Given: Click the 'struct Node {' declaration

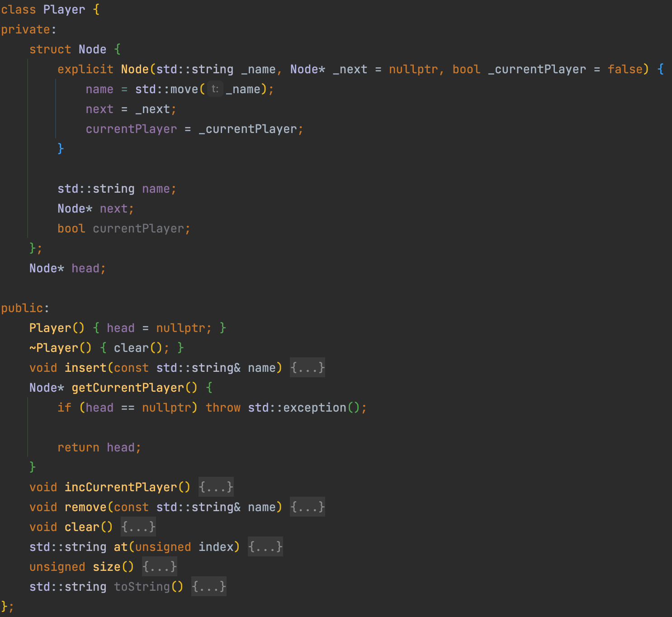Looking at the screenshot, I should pyautogui.click(x=75, y=49).
